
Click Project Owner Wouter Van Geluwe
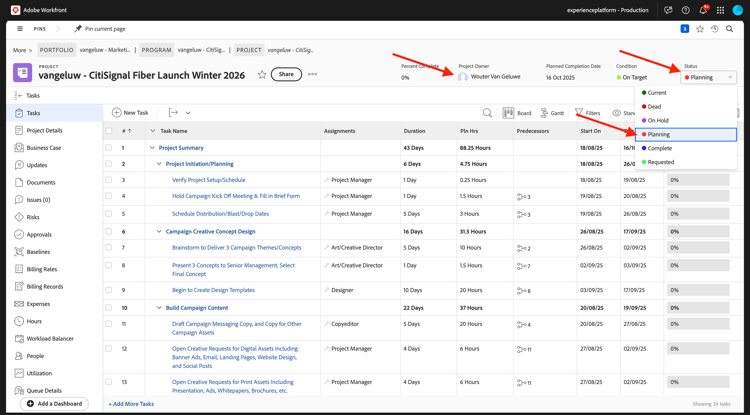point(489,76)
